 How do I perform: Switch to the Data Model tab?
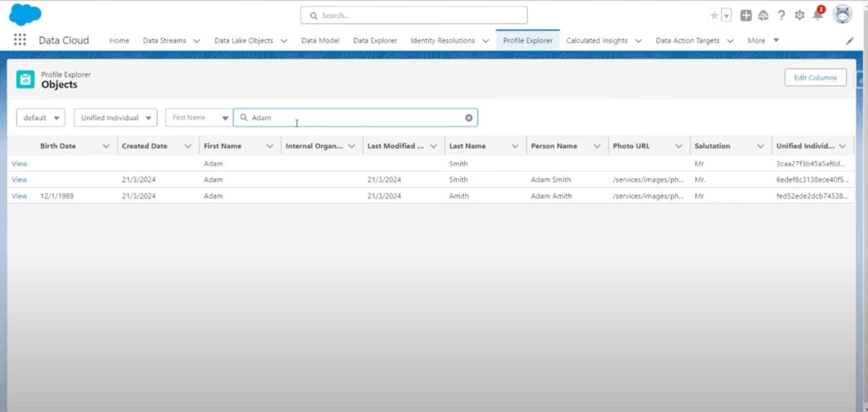(x=321, y=41)
